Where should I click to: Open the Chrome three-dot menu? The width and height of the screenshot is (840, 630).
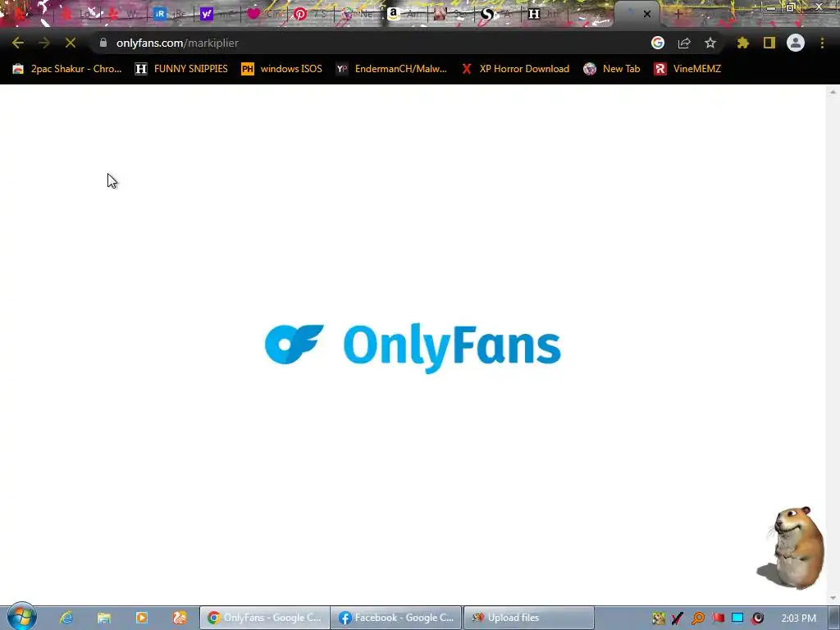(822, 43)
